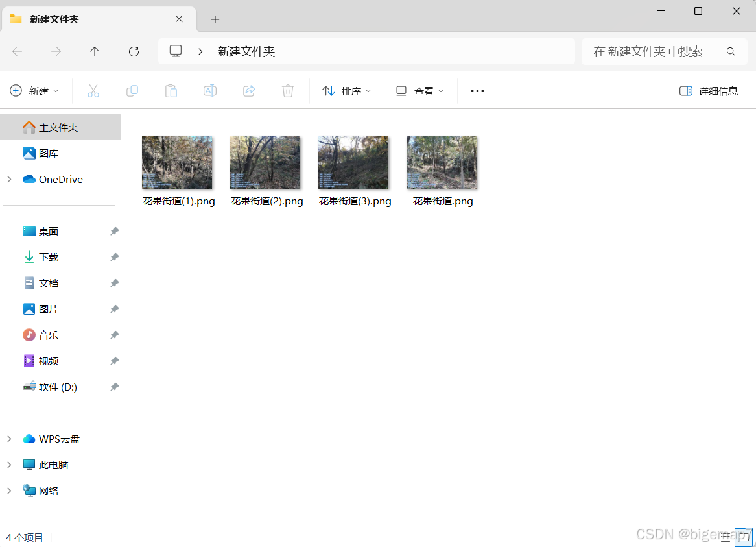
Task: Toggle the 详细信息 details pane
Action: click(708, 91)
